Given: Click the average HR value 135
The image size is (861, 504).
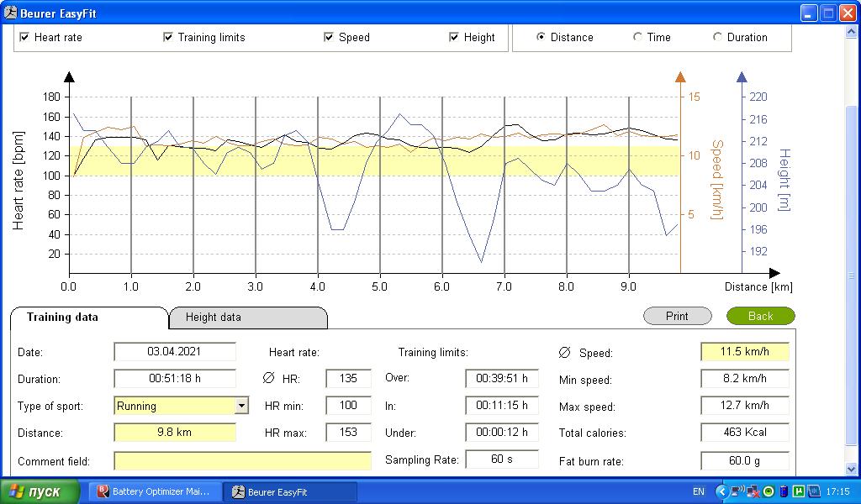Looking at the screenshot, I should pyautogui.click(x=348, y=378).
